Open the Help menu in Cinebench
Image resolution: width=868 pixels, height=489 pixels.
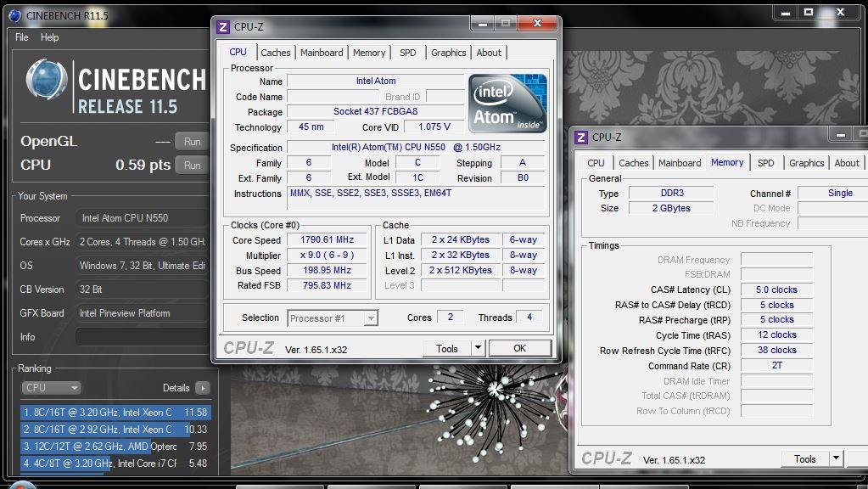(49, 37)
